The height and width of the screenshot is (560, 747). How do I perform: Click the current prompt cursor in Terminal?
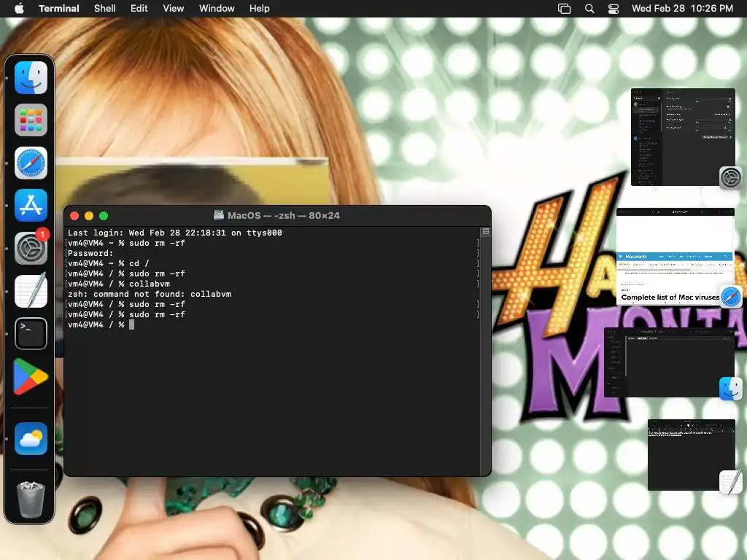[x=131, y=324]
